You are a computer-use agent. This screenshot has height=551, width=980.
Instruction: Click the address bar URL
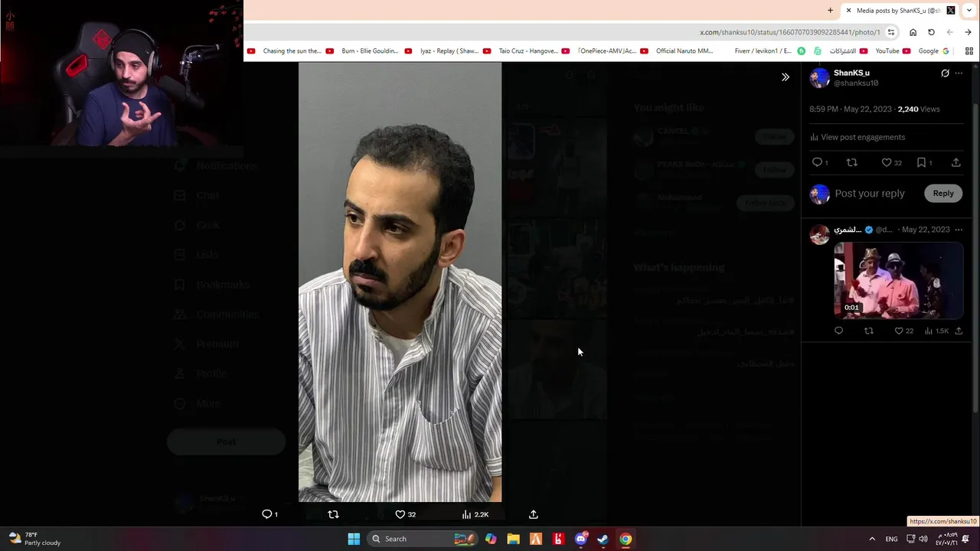coord(789,32)
